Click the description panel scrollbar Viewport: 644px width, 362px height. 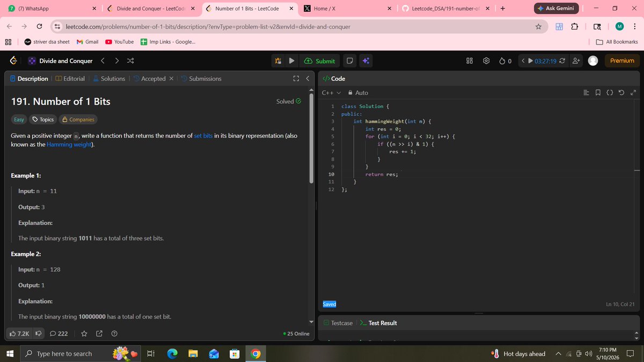[x=312, y=139]
